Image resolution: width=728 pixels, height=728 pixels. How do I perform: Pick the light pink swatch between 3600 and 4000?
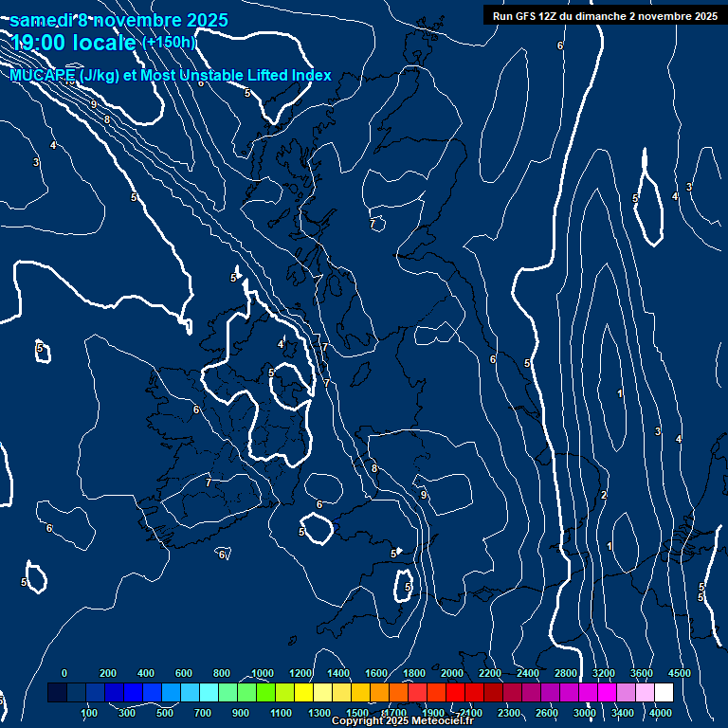[x=645, y=692]
